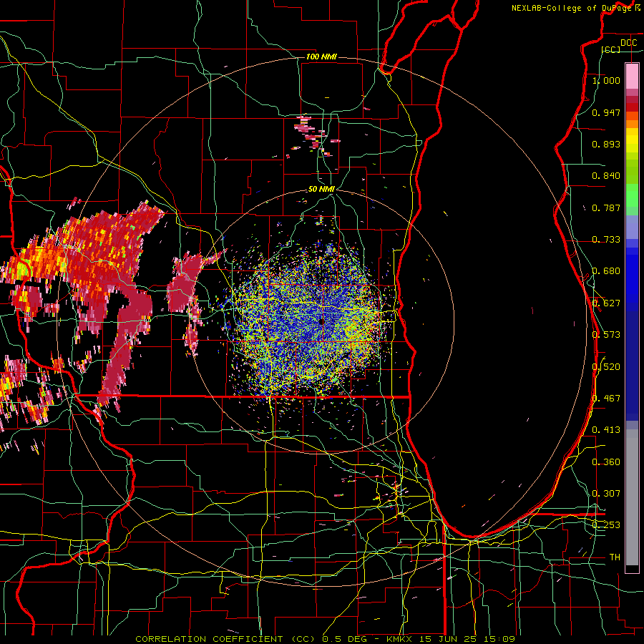Select the 0.627 color scale value
The image size is (644, 644).
click(x=606, y=303)
